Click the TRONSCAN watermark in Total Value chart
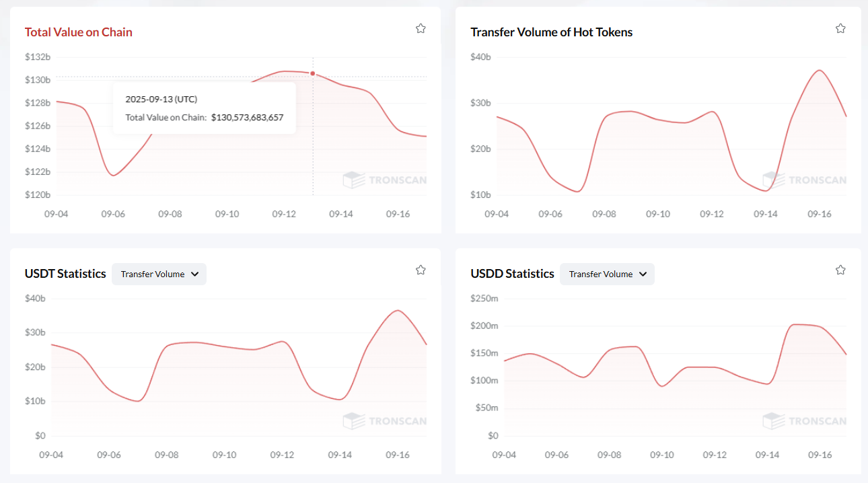 coord(385,180)
